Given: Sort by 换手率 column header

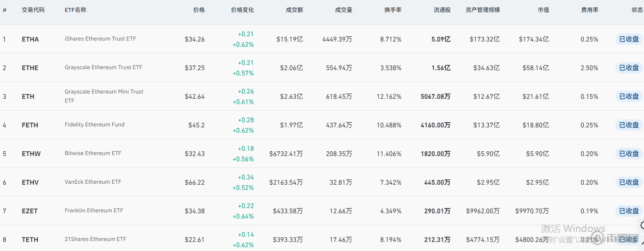Looking at the screenshot, I should (393, 10).
